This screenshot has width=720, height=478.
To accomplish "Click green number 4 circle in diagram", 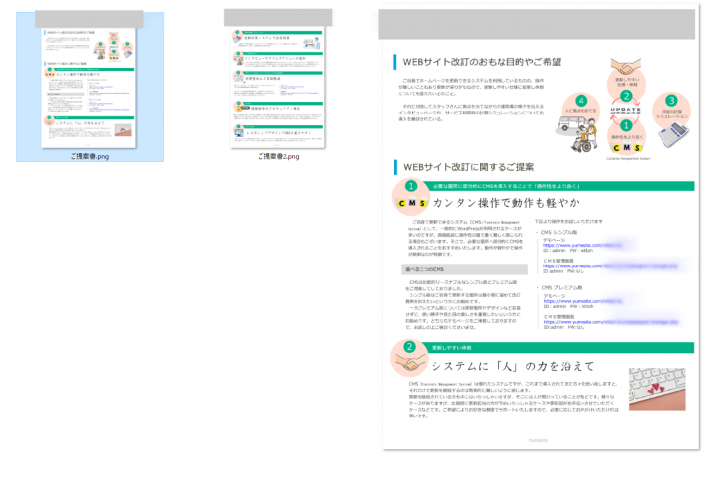I will pyautogui.click(x=581, y=101).
